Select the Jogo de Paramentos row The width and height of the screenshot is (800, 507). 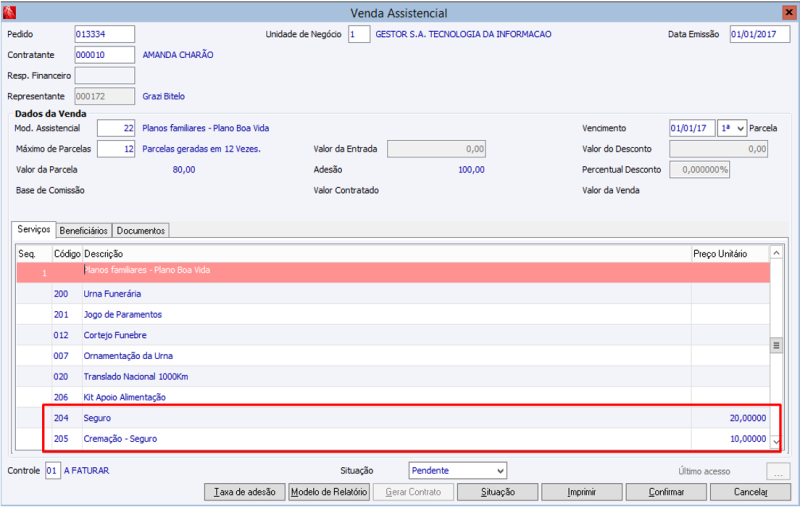[393, 315]
